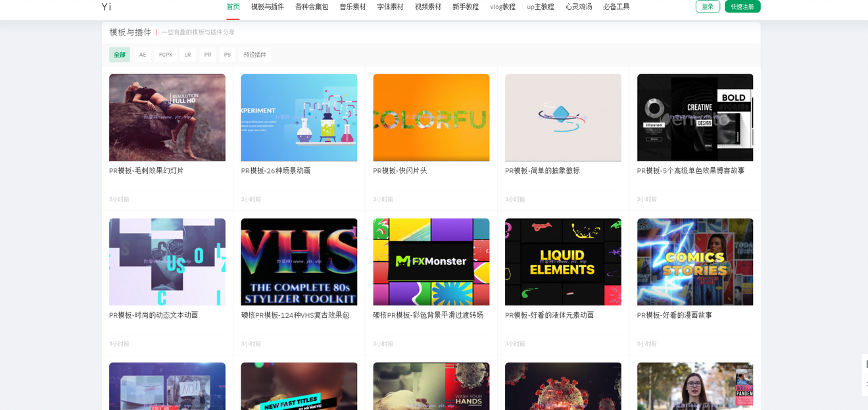Click PR模板-好看的液体元素动画 title
The image size is (868, 410).
tap(550, 315)
